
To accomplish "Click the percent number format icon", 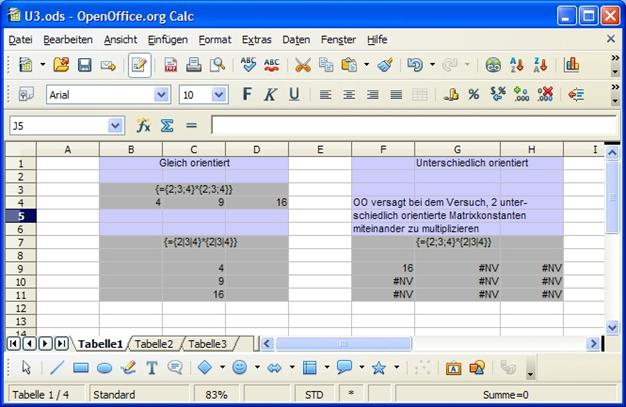I will (x=473, y=94).
